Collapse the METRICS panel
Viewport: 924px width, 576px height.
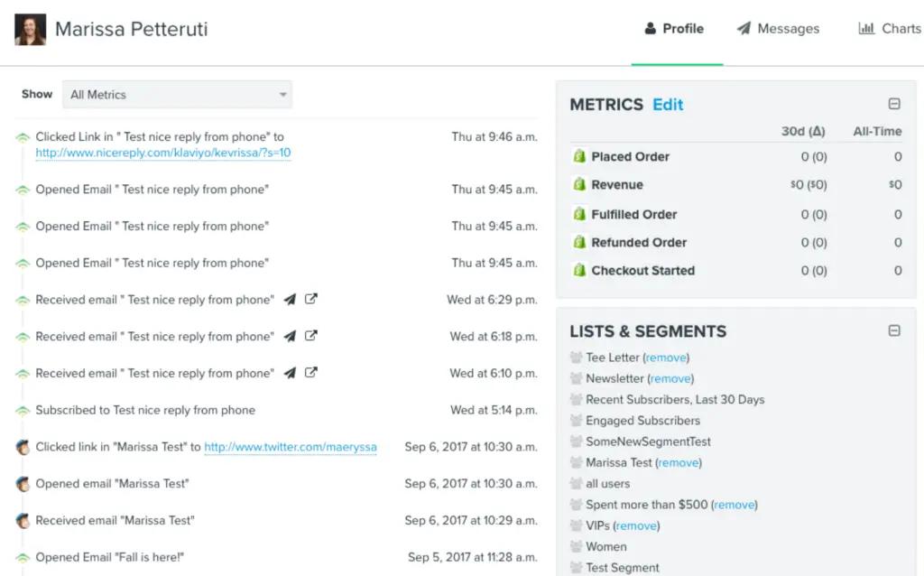(894, 104)
